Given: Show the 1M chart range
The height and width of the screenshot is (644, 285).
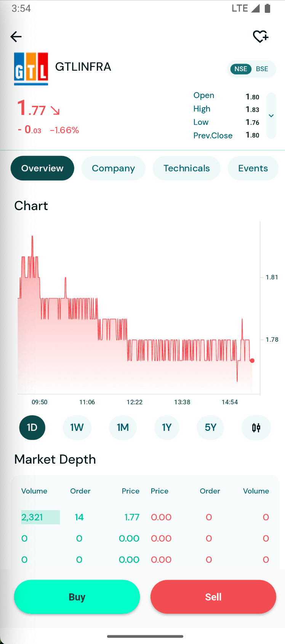Looking at the screenshot, I should [x=123, y=427].
